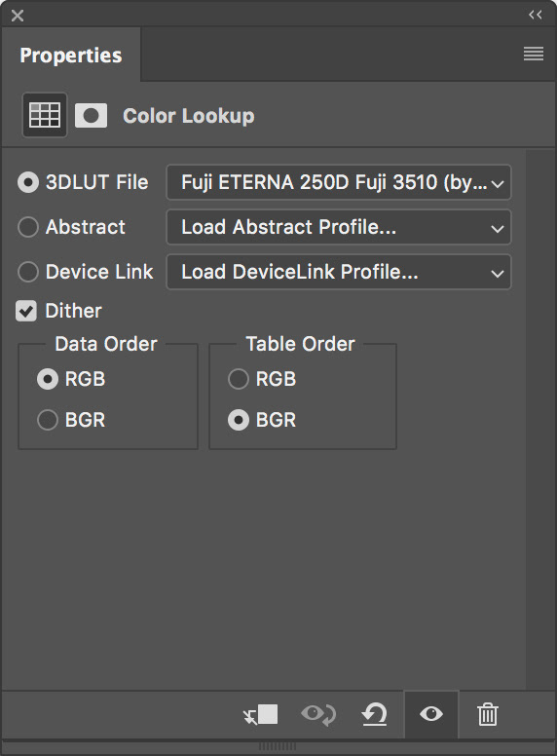Click the panel resize grip at bottom
The width and height of the screenshot is (557, 756).
tap(278, 747)
